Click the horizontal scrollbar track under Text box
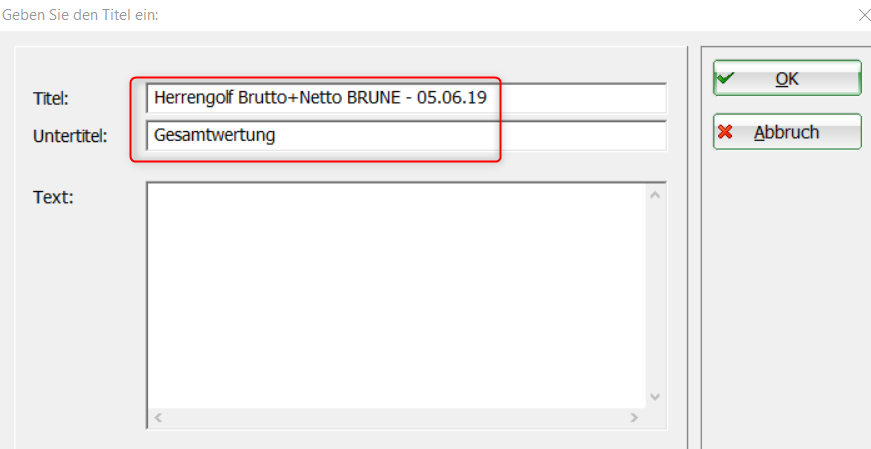The image size is (871, 449). (396, 417)
